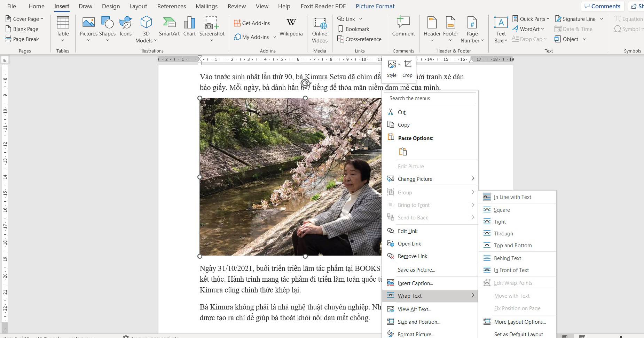The height and width of the screenshot is (338, 644).
Task: Expand the Style dropdown arrow
Action: point(399,64)
